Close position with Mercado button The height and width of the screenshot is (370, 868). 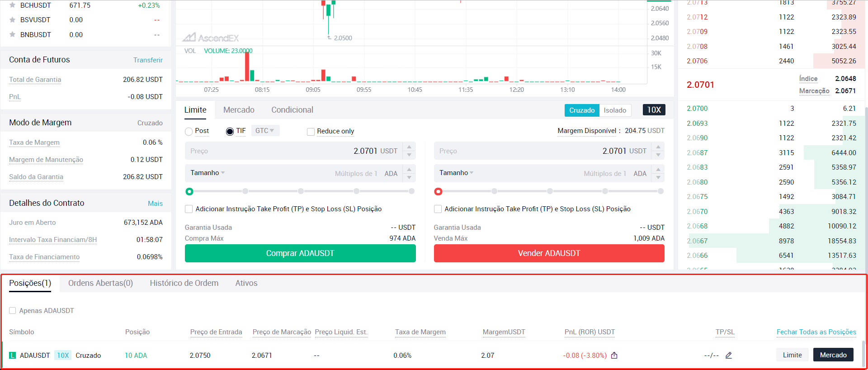pos(833,355)
